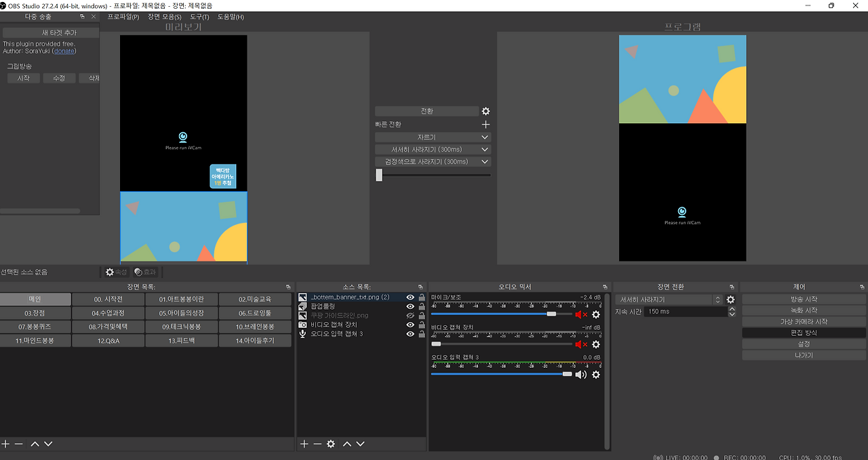
Task: Unmute the 마이크/보조 speaker icon
Action: click(581, 314)
